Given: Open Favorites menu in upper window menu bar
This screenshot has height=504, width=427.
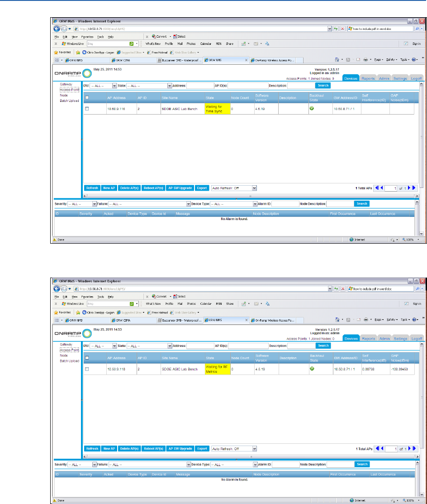Looking at the screenshot, I should click(x=87, y=37).
